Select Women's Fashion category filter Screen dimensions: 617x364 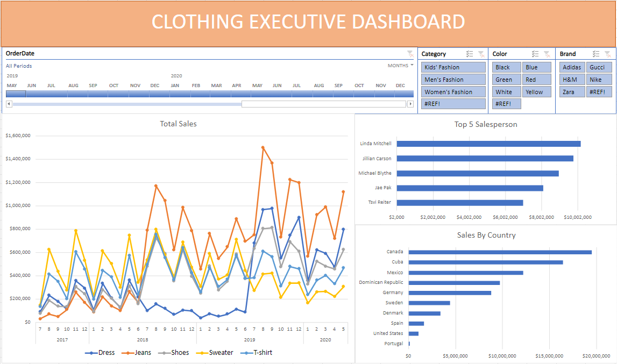point(453,92)
